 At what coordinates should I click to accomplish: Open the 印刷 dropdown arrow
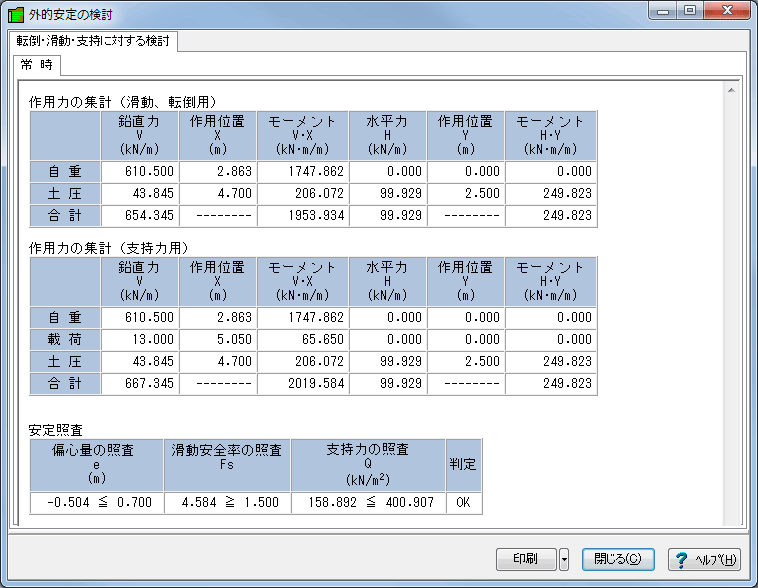[564, 560]
